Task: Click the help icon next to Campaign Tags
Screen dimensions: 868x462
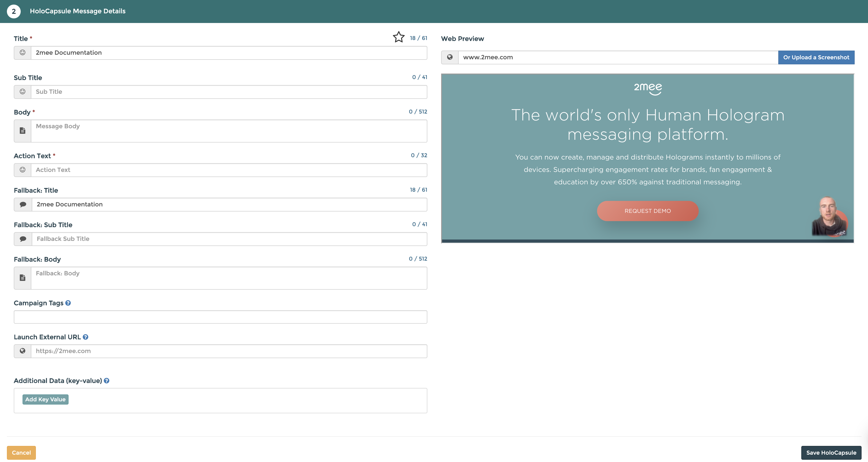Action: pos(68,303)
